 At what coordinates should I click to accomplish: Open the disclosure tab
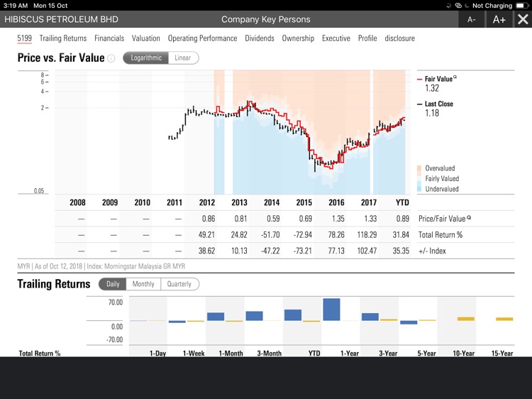point(399,38)
